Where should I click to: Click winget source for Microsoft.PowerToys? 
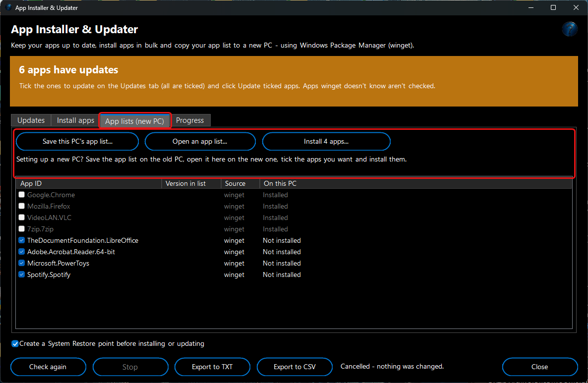click(x=234, y=264)
